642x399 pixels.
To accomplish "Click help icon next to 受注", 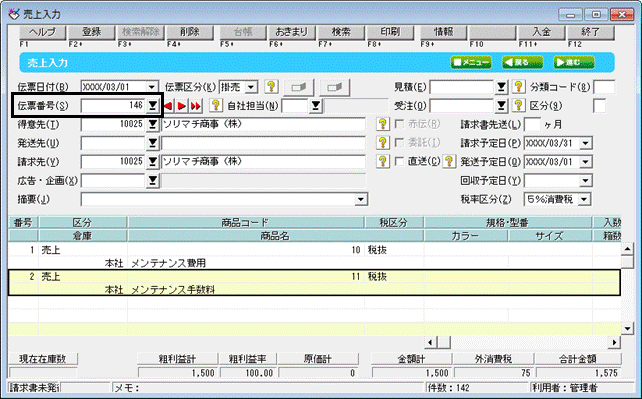I will [518, 106].
